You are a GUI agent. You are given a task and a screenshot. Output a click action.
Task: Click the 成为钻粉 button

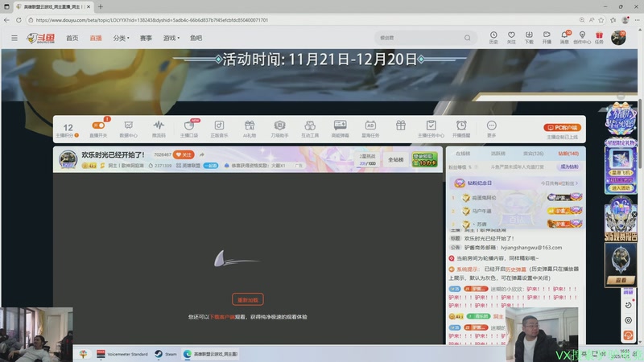click(x=569, y=167)
